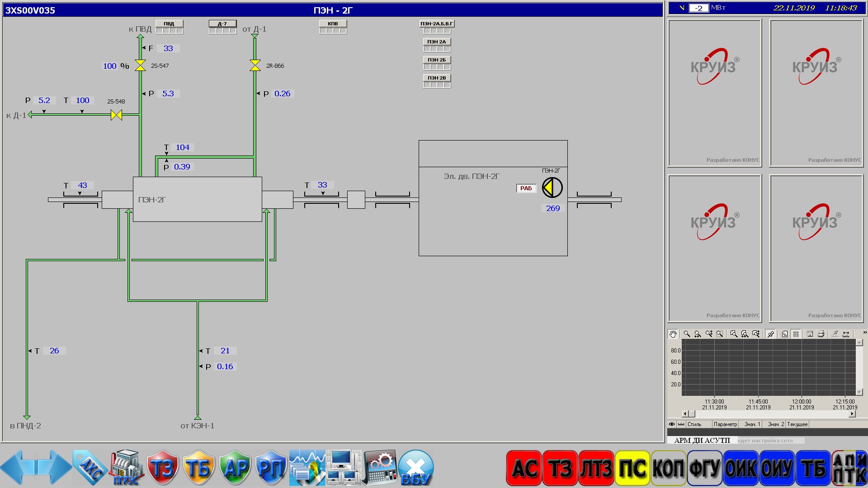This screenshot has width=868, height=488.
Task: Open the ПЭН 2В navigation button
Action: (x=437, y=78)
